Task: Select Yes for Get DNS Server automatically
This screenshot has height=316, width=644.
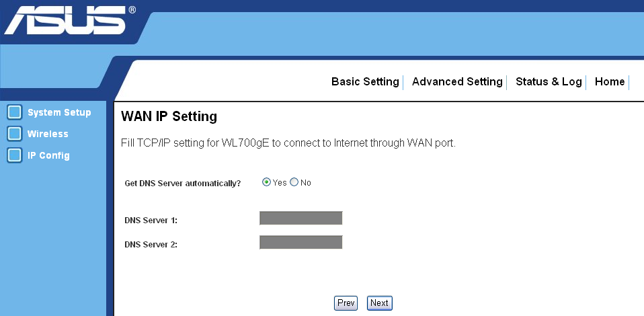Action: [267, 182]
